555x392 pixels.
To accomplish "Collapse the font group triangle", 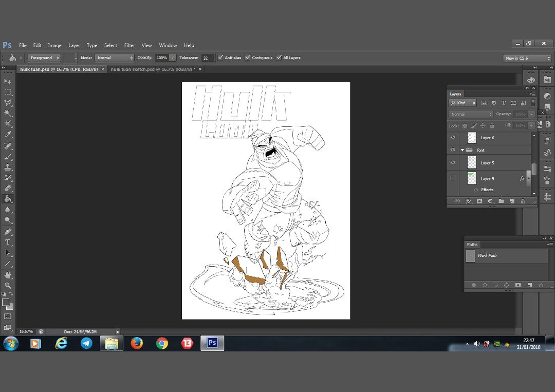I will coord(462,150).
